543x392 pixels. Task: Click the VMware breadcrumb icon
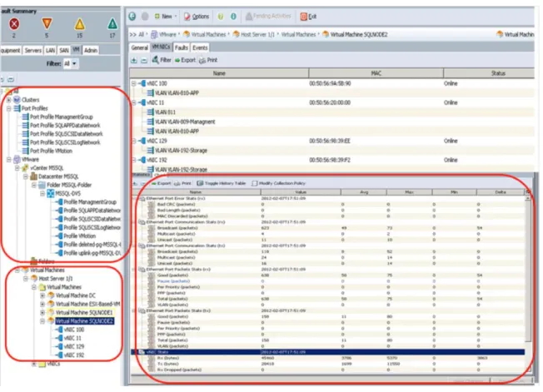click(x=154, y=34)
